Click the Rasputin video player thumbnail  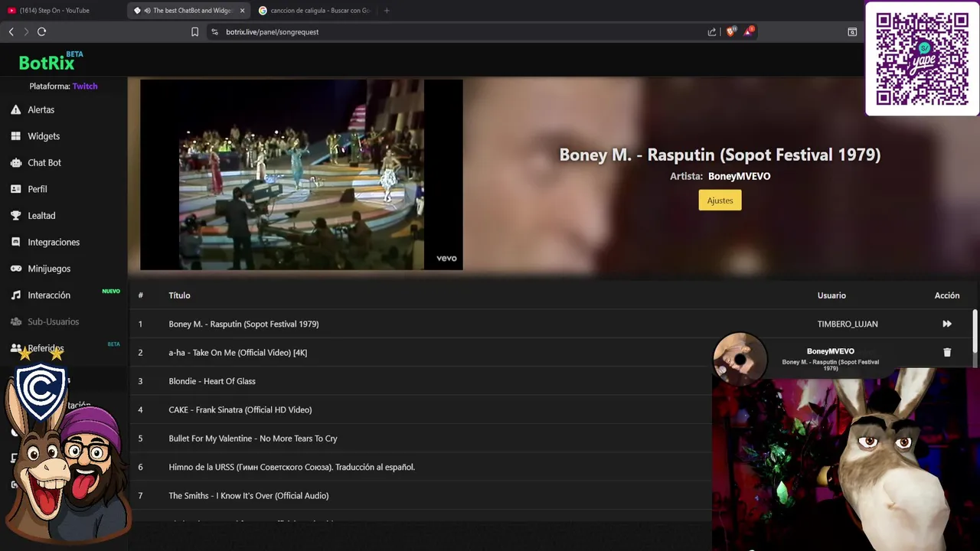[301, 174]
